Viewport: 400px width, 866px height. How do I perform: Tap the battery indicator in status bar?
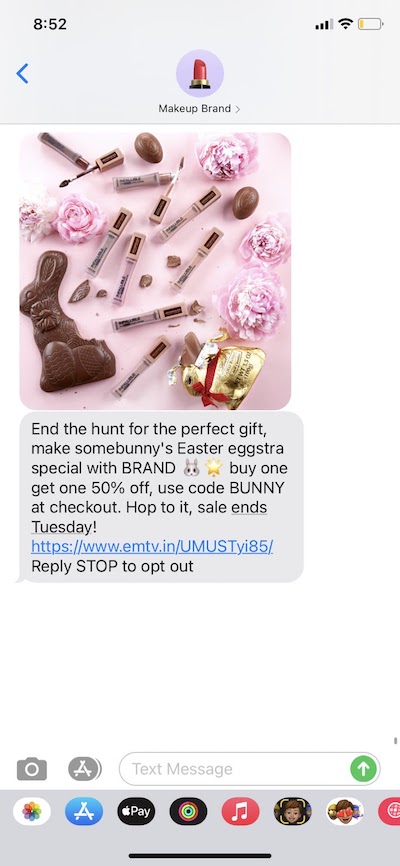[370, 24]
